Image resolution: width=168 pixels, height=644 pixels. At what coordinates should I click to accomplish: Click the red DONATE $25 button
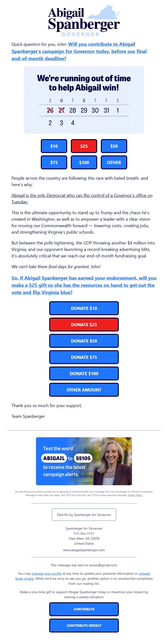(x=84, y=325)
